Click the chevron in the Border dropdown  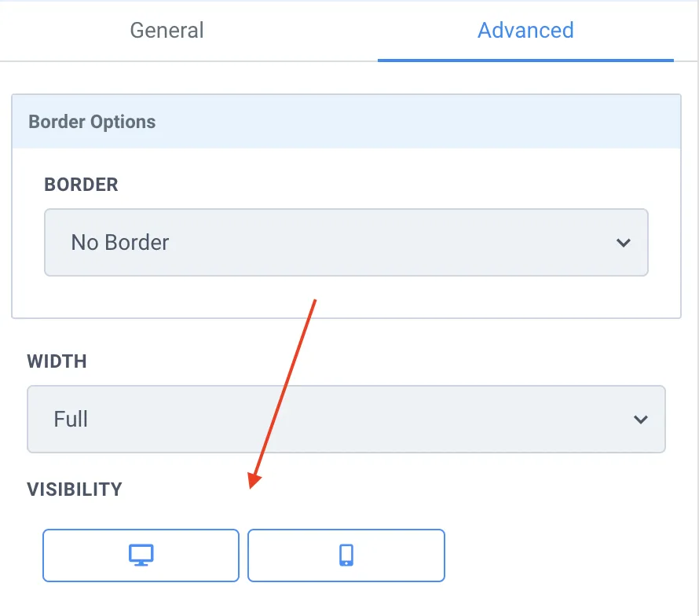624,243
